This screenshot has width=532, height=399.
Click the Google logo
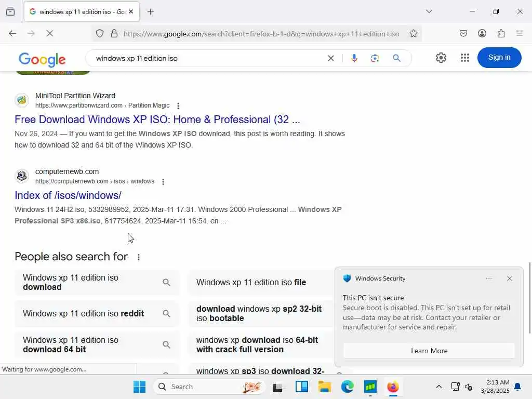click(x=42, y=59)
